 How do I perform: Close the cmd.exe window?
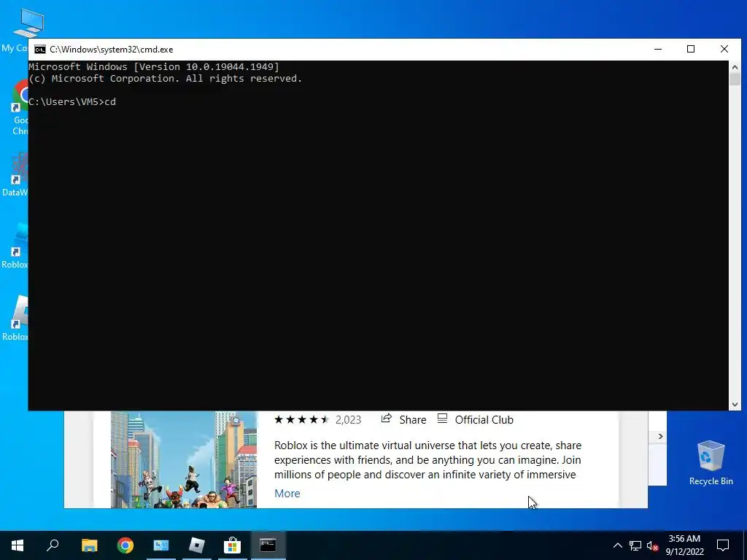(724, 49)
